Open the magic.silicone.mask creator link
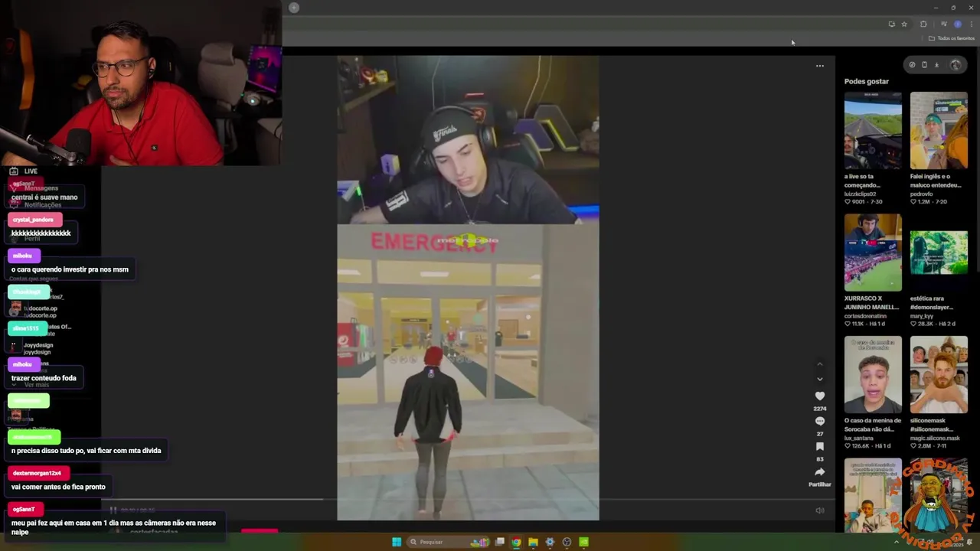 pos(935,439)
